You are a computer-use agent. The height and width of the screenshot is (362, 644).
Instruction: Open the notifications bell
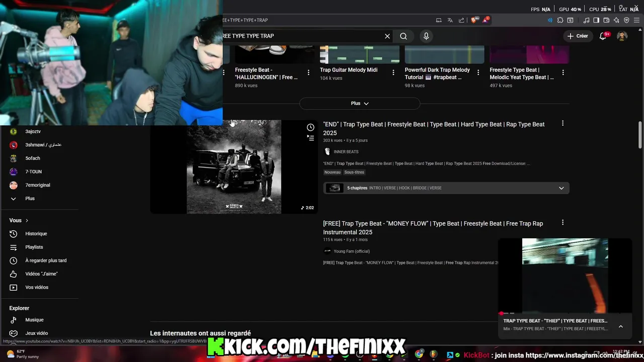[603, 36]
